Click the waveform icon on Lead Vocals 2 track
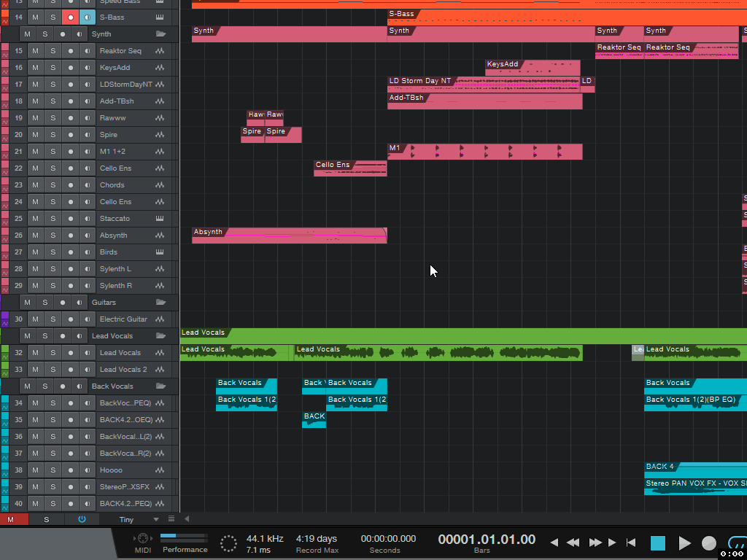The height and width of the screenshot is (560, 747). point(160,370)
